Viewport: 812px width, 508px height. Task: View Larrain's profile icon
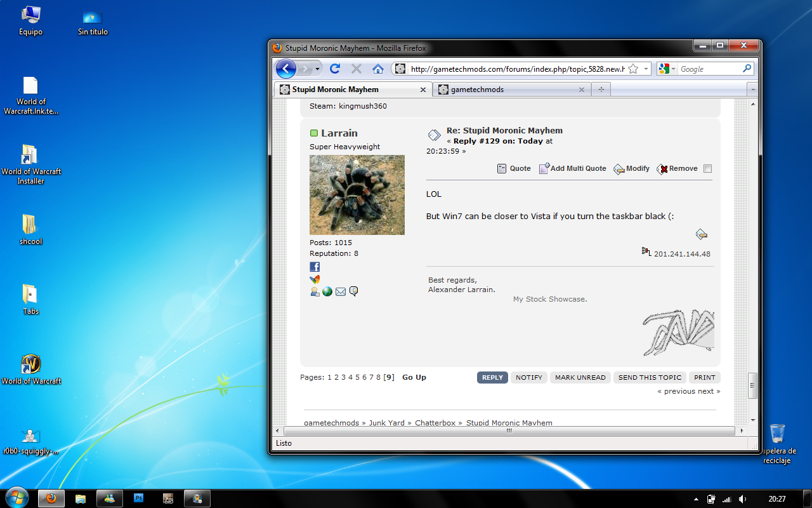point(315,291)
